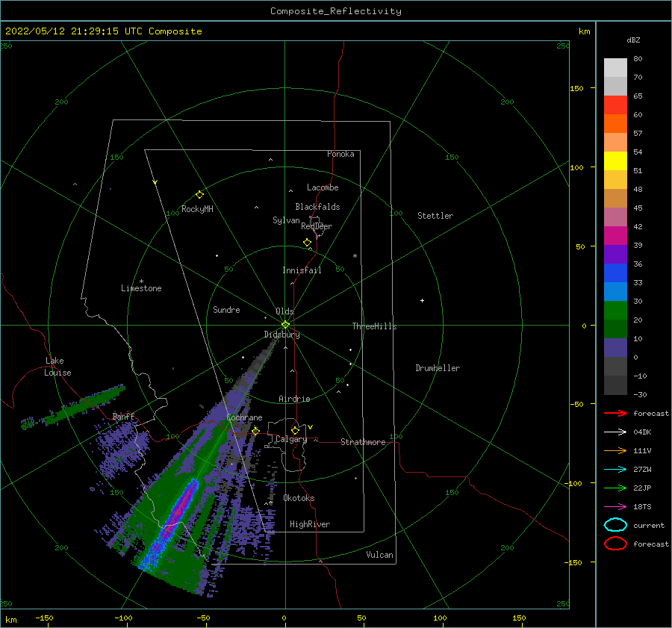Click the yellow diamond marker above Calgary

[x=295, y=430]
